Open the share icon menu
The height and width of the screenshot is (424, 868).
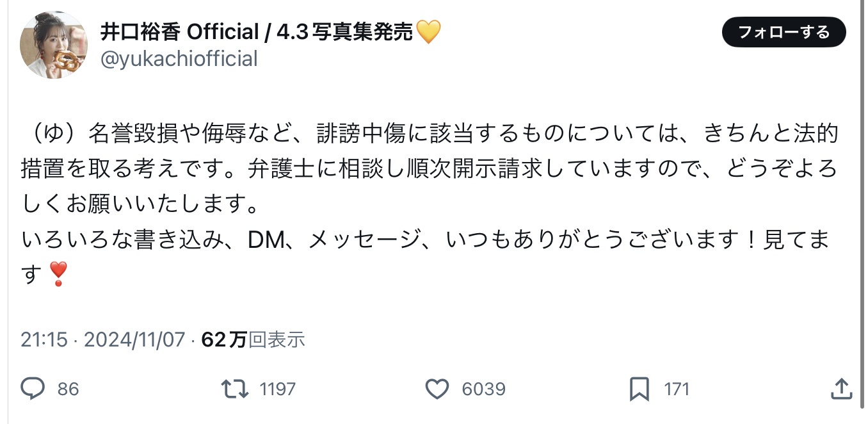pyautogui.click(x=841, y=388)
